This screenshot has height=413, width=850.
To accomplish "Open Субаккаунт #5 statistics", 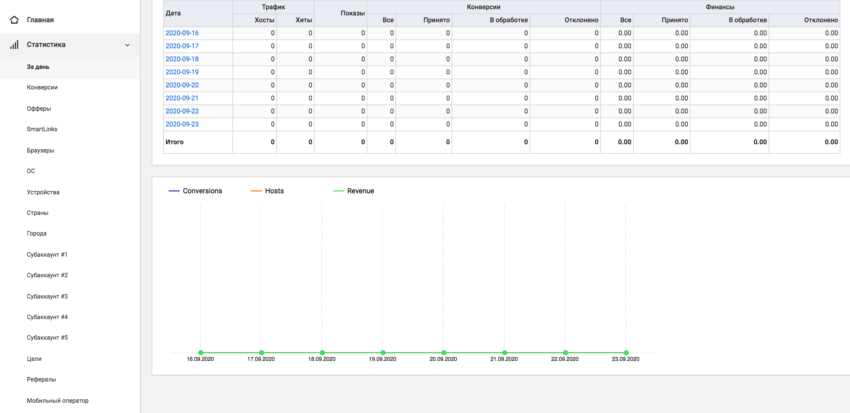I will [x=47, y=338].
